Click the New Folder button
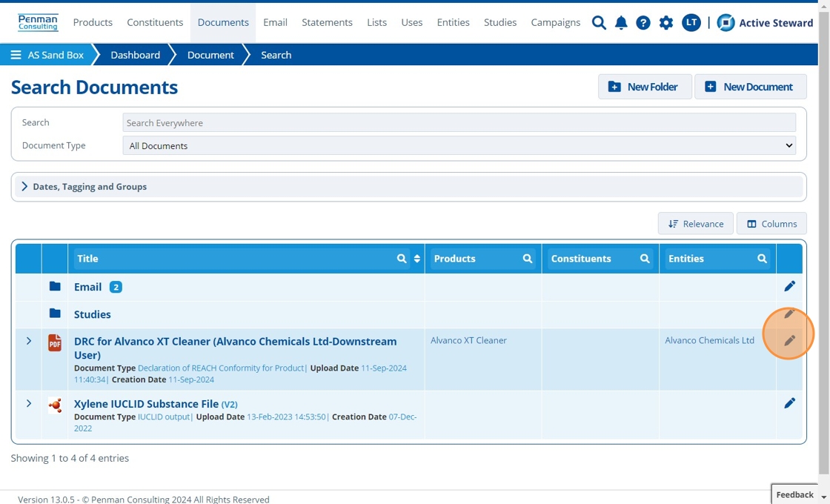The width and height of the screenshot is (830, 504). (x=645, y=87)
